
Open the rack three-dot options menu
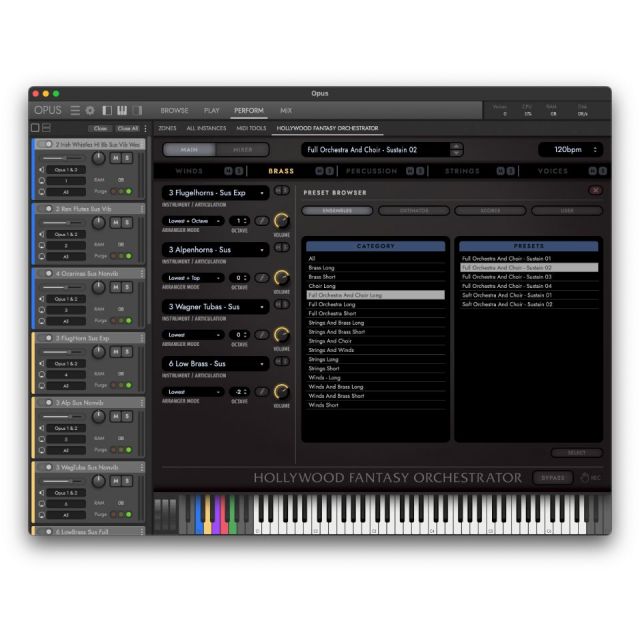[x=145, y=128]
